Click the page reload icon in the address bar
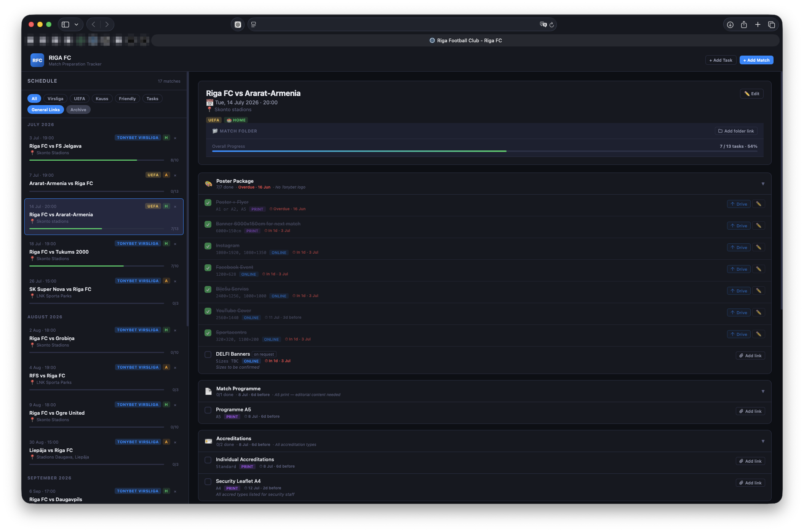Screen dimensions: 804x532 point(551,25)
